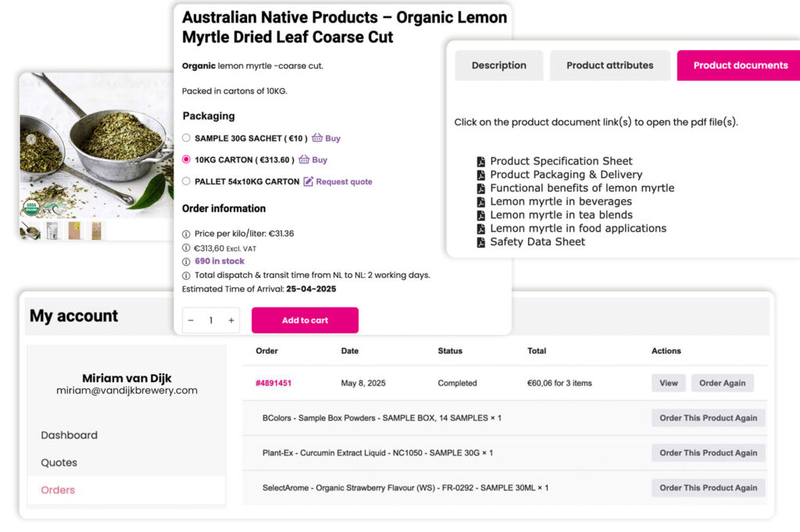Increase quantity with the plus stepper
Screen dimensions: 800x532
click(231, 320)
